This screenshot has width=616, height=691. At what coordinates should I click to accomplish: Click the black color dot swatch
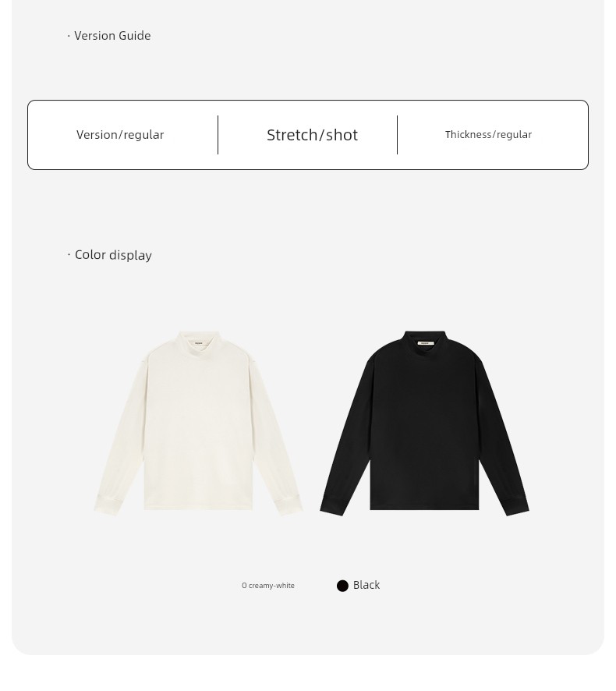[x=342, y=586]
